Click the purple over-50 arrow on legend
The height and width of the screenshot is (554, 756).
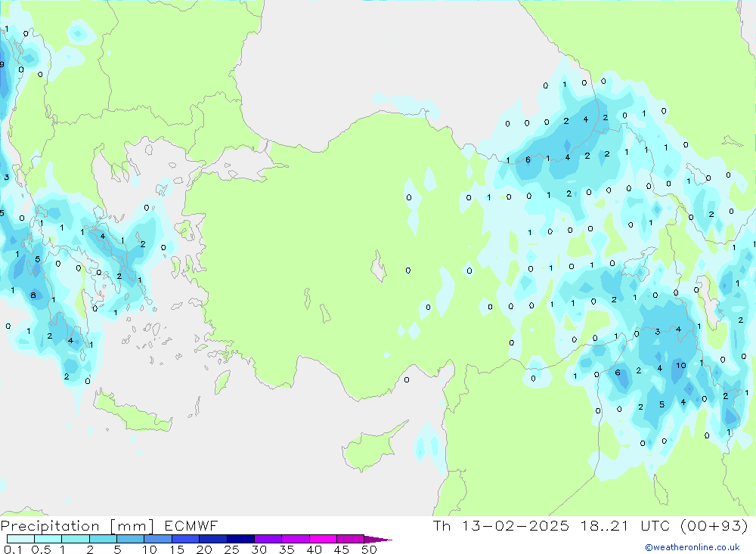(377, 540)
